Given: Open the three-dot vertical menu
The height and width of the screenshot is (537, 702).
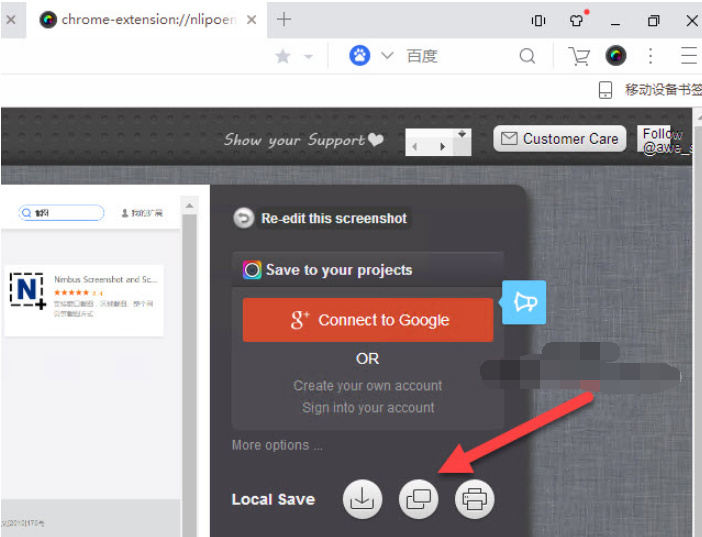Looking at the screenshot, I should (651, 56).
